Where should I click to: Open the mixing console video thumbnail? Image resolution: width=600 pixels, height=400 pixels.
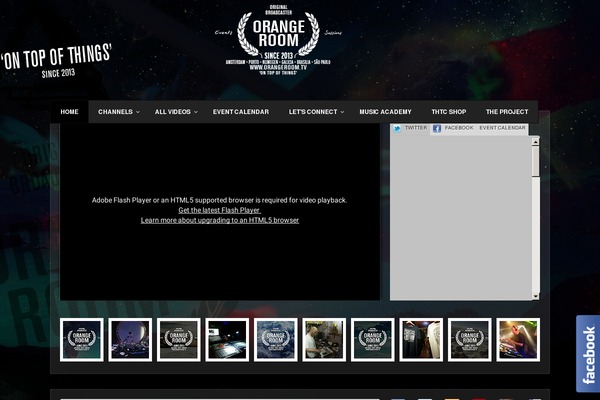tap(227, 340)
